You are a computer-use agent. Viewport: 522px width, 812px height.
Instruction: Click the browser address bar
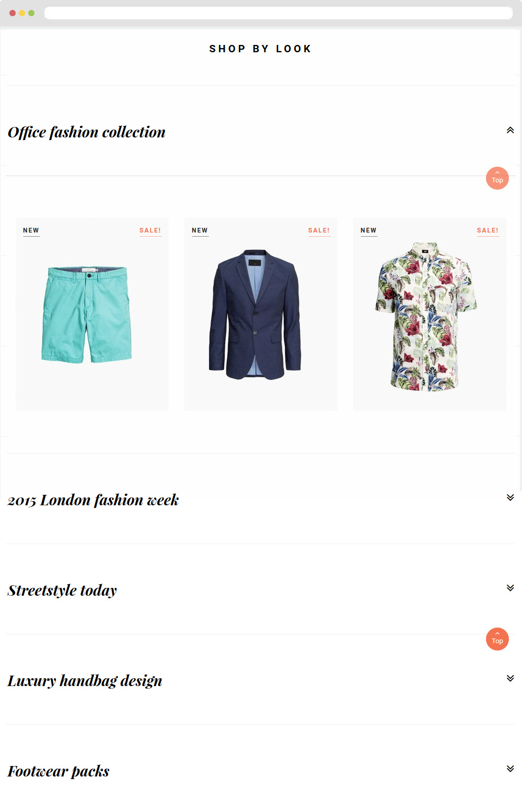coord(279,13)
